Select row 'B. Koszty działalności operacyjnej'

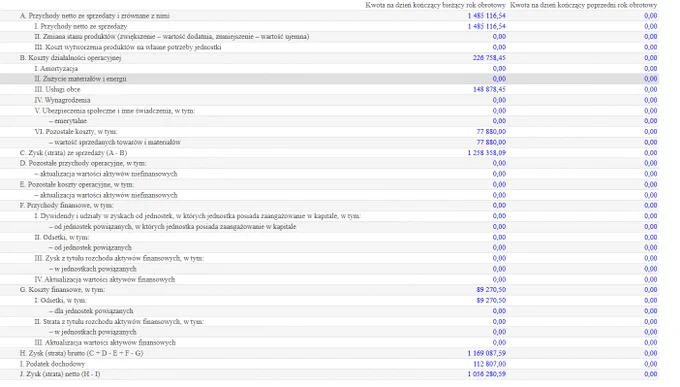point(330,58)
